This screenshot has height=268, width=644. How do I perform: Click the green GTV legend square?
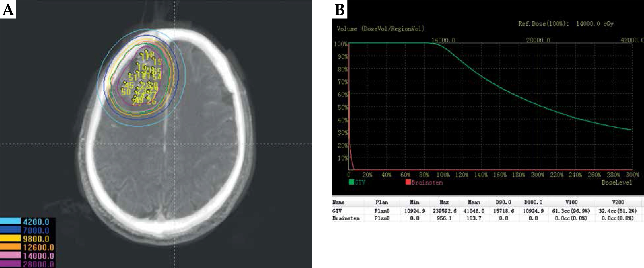(x=351, y=182)
